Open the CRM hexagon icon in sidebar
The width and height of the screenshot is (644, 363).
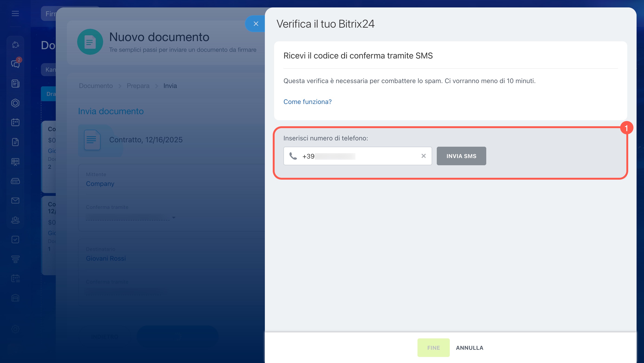(15, 103)
